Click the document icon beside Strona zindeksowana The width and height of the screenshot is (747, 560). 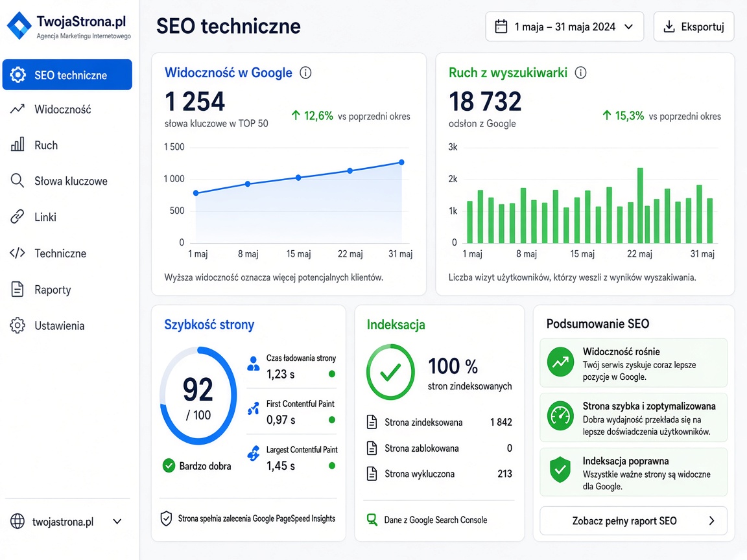coord(372,422)
